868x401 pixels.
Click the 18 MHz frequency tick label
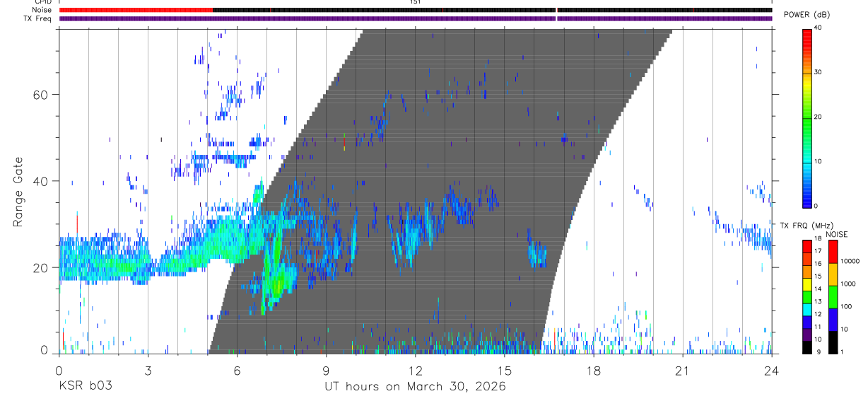pyautogui.click(x=818, y=240)
